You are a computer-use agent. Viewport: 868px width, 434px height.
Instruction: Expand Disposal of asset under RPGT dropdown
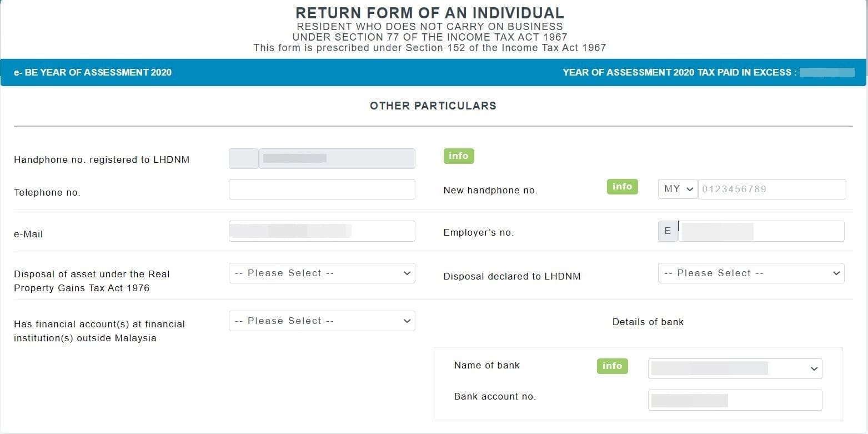(x=322, y=273)
